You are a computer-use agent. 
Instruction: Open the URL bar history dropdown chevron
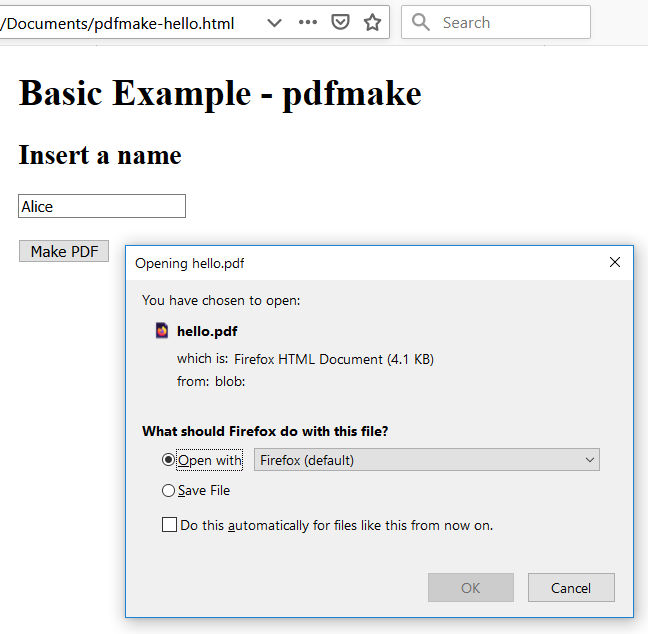point(274,23)
